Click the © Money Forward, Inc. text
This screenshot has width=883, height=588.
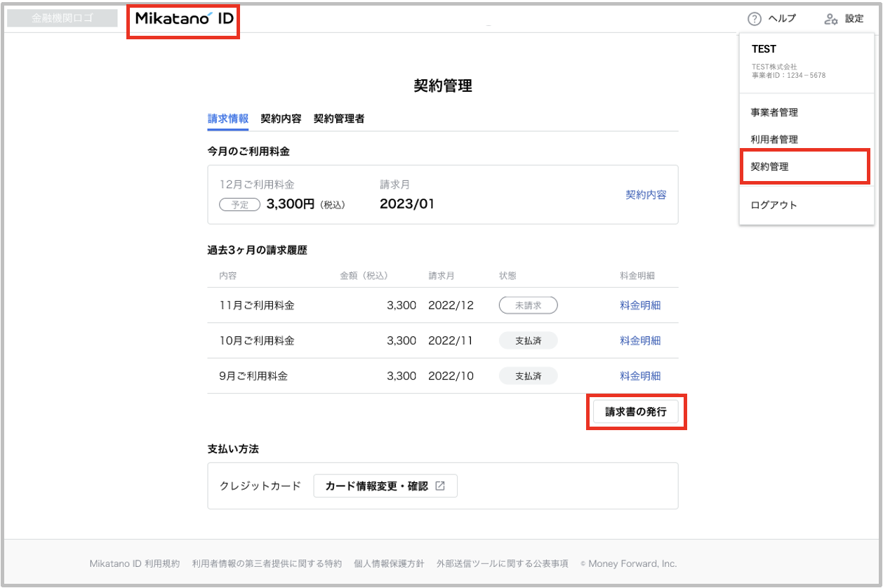pos(628,563)
